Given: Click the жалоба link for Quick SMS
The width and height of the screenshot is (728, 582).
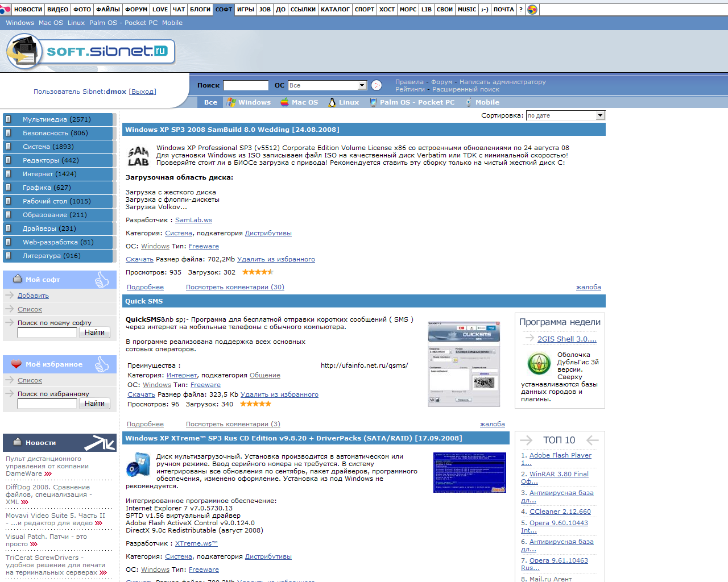Looking at the screenshot, I should click(493, 424).
